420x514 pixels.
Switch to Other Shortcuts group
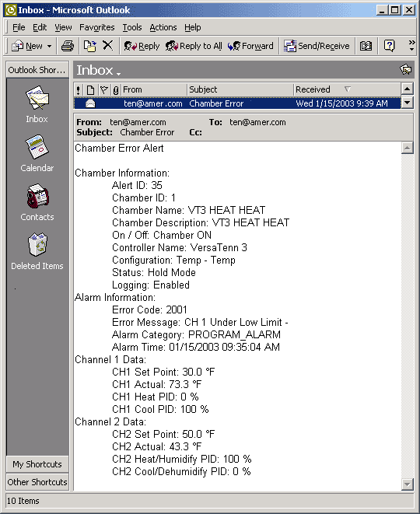[37, 482]
